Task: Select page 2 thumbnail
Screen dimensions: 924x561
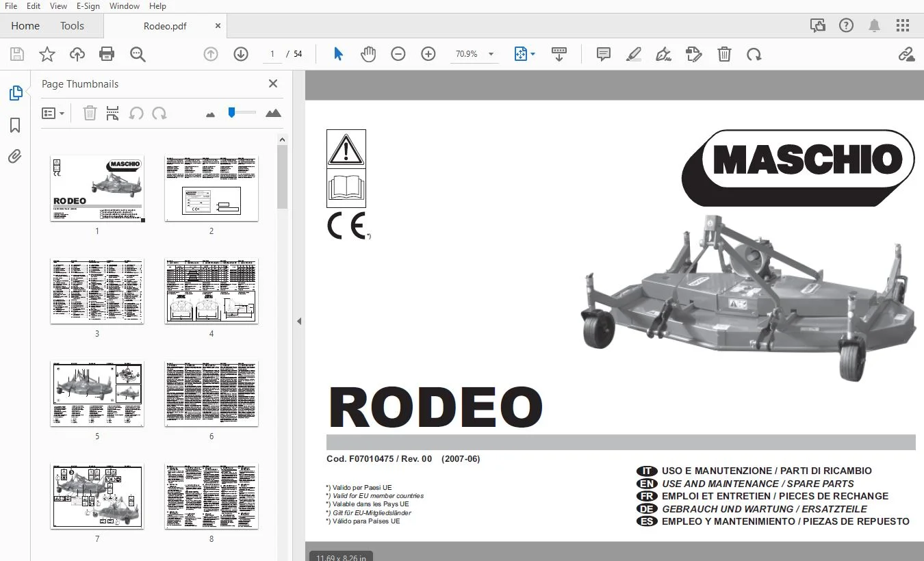Action: point(211,188)
